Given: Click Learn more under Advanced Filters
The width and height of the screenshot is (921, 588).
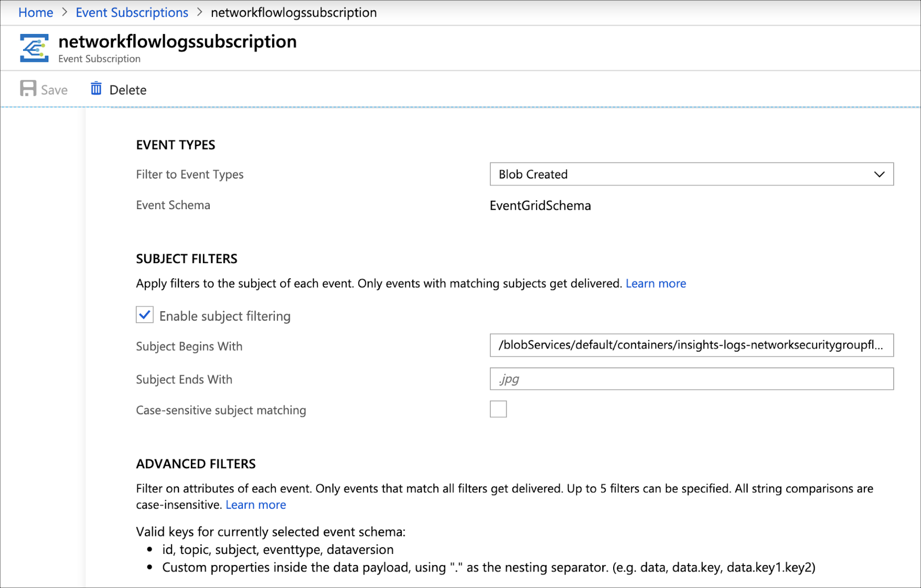Looking at the screenshot, I should (x=255, y=504).
